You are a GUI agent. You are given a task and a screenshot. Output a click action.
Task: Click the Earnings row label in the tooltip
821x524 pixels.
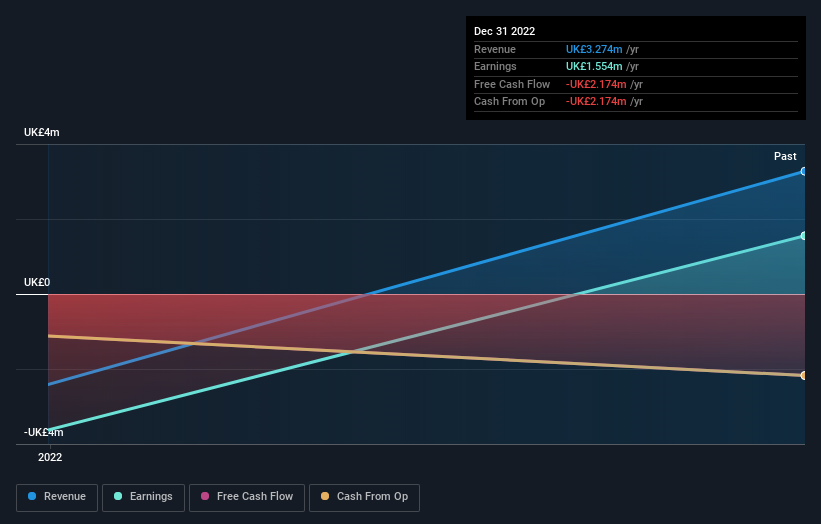tap(495, 66)
